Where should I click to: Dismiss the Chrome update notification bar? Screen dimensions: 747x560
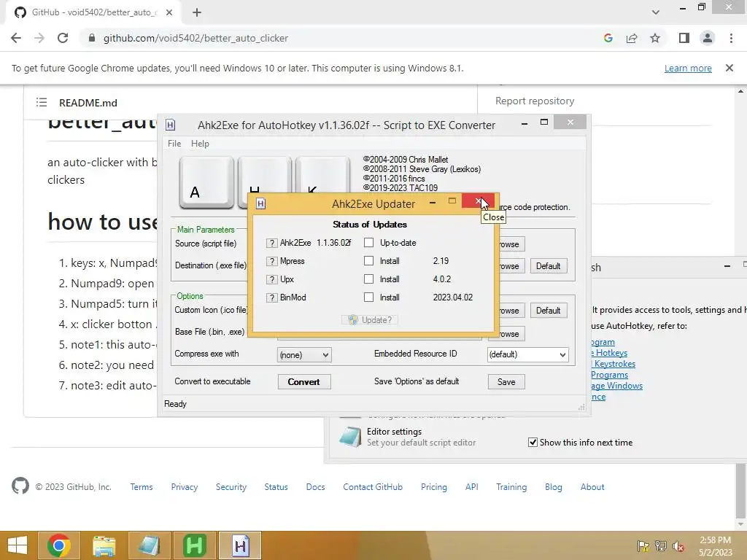[729, 68]
